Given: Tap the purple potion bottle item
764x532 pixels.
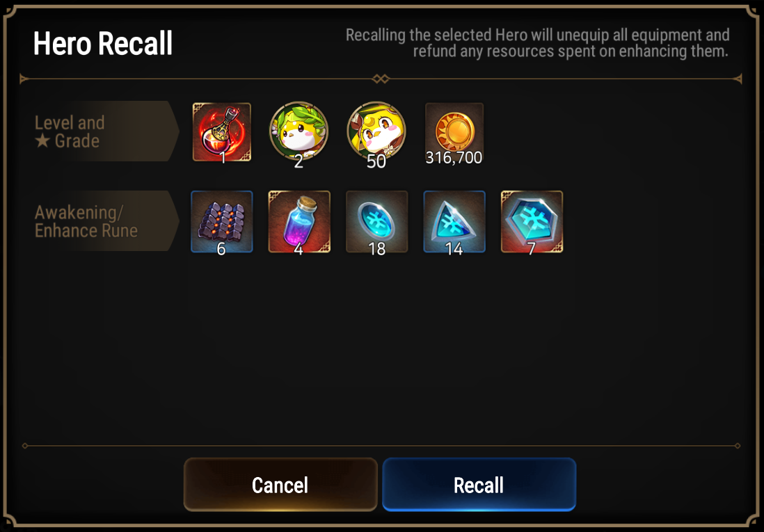Looking at the screenshot, I should tap(299, 222).
